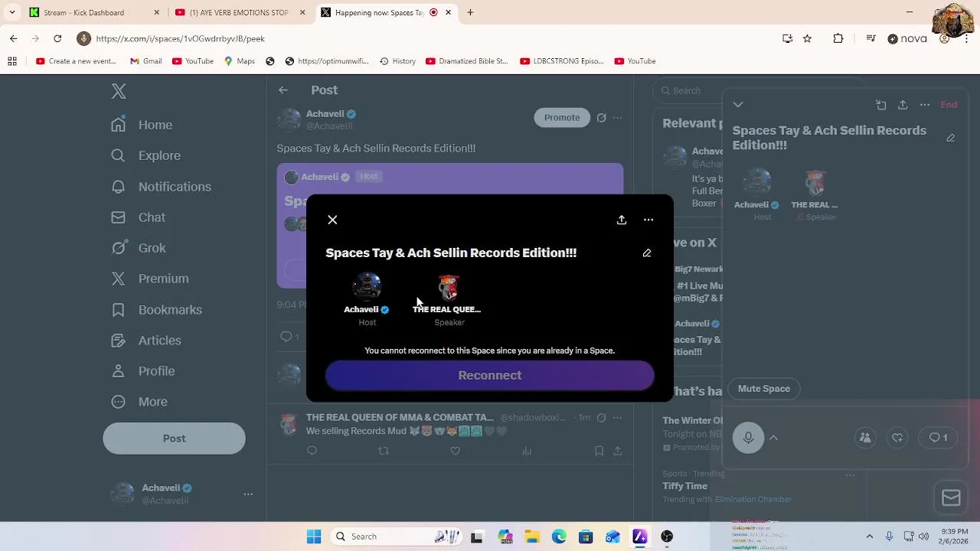Screen dimensions: 980x551
Task: Open the post's three-dot menu beside Promote
Action: [x=618, y=118]
